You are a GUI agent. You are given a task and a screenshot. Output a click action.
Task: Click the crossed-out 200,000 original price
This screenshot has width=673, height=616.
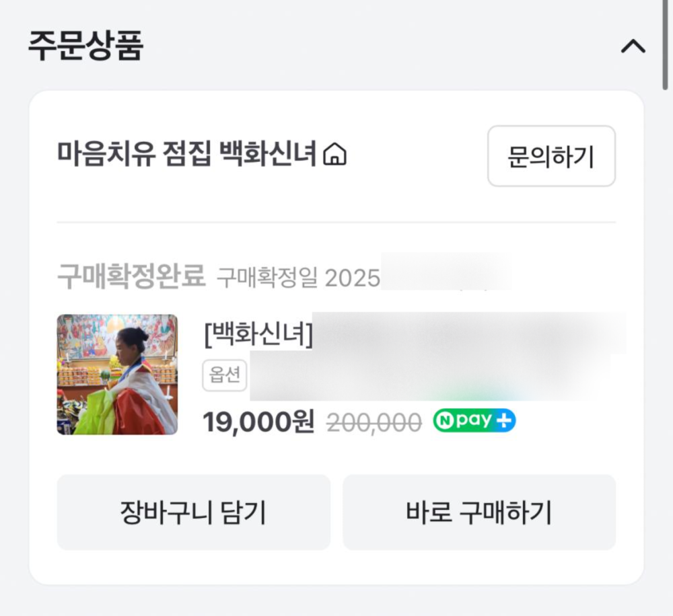374,422
